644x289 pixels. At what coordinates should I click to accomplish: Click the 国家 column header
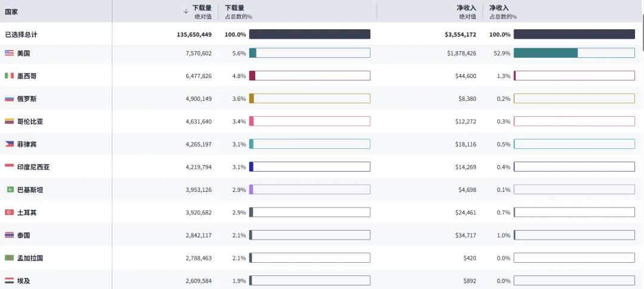[11, 11]
